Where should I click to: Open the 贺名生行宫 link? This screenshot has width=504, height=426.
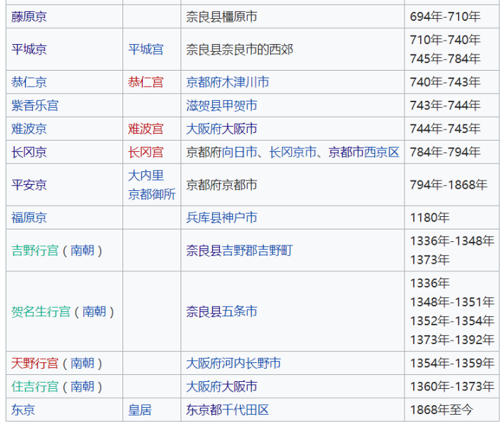[x=41, y=312]
